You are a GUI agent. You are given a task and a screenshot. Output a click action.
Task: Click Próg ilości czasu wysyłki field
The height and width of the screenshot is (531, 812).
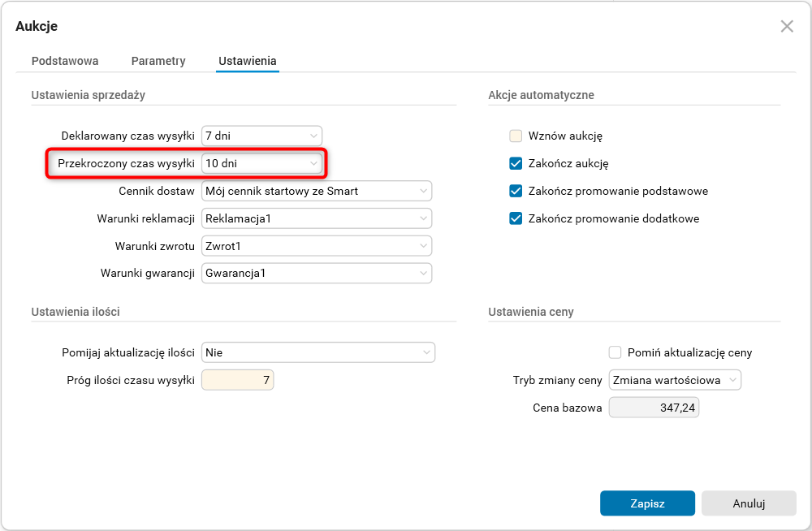(237, 380)
